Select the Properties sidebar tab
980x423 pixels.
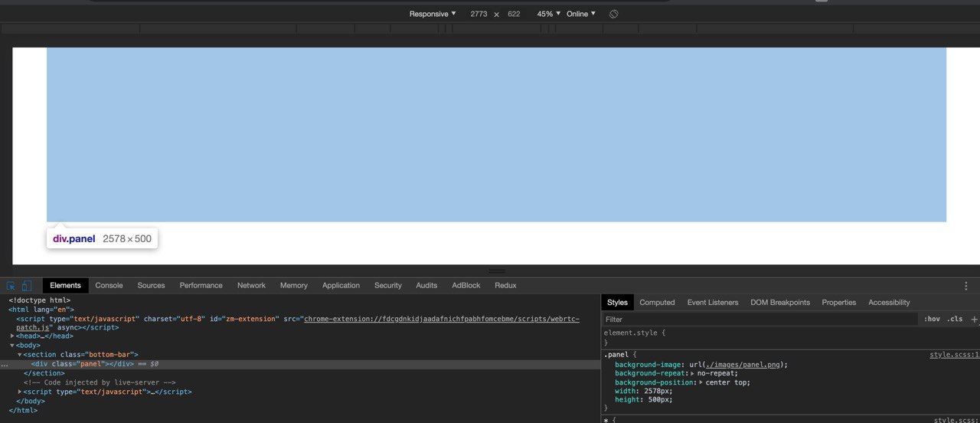coord(839,302)
